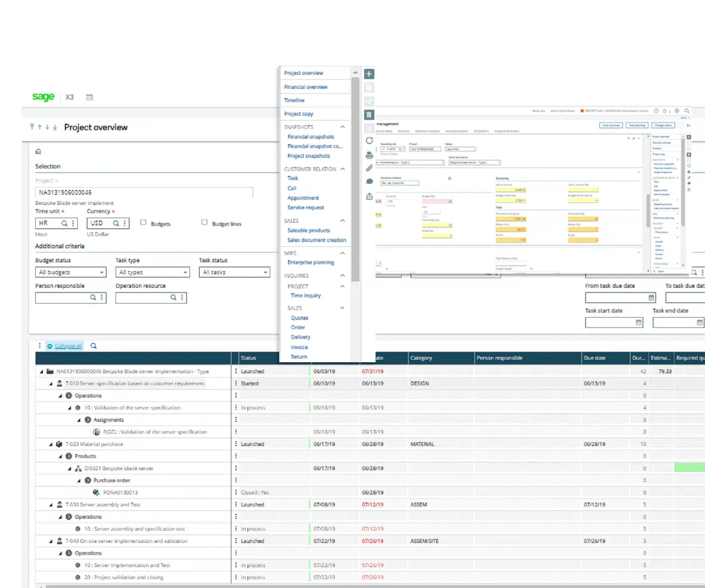Image resolution: width=705 pixels, height=588 pixels.
Task: Enable the Budgets checkbox
Action: coord(143,222)
